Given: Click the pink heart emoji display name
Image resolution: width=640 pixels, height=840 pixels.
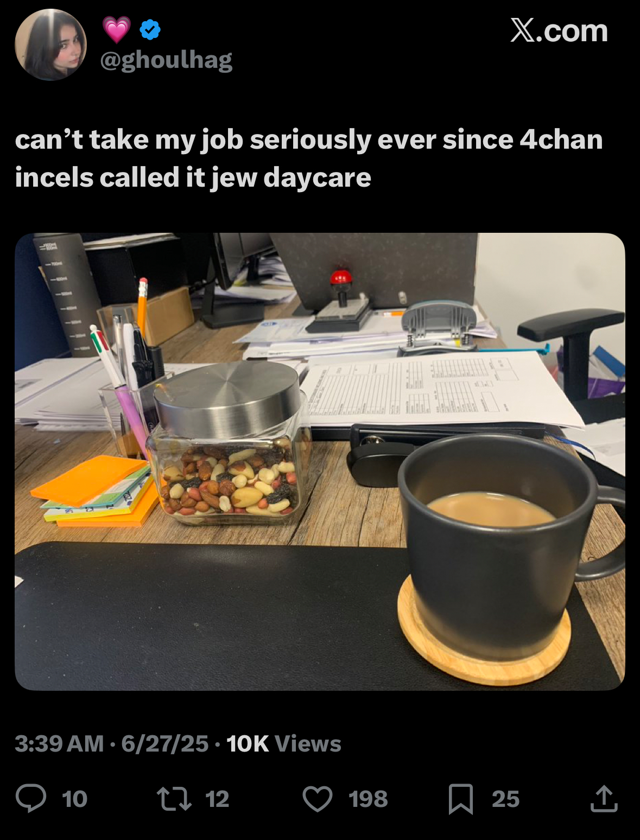Looking at the screenshot, I should [x=117, y=29].
